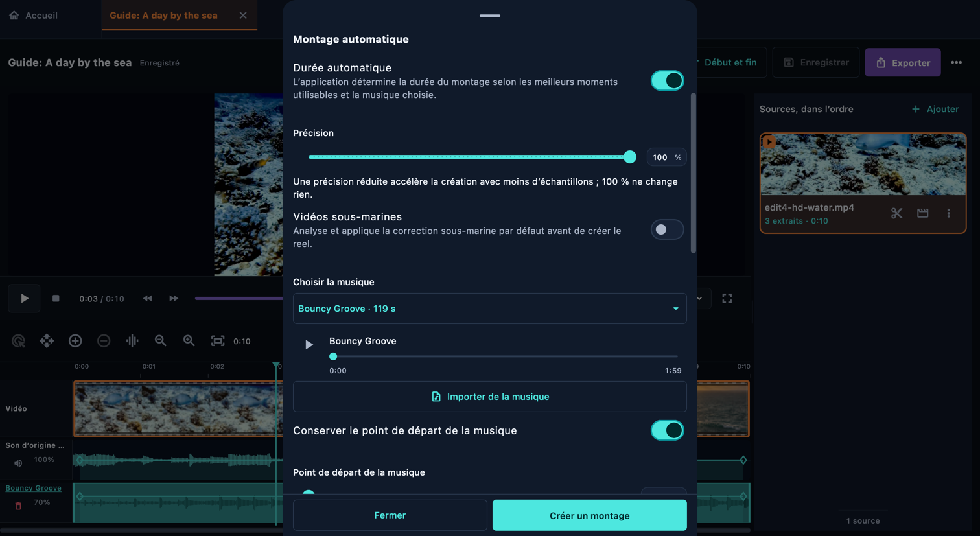Click the Précision slider handle
This screenshot has height=536, width=980.
[630, 157]
